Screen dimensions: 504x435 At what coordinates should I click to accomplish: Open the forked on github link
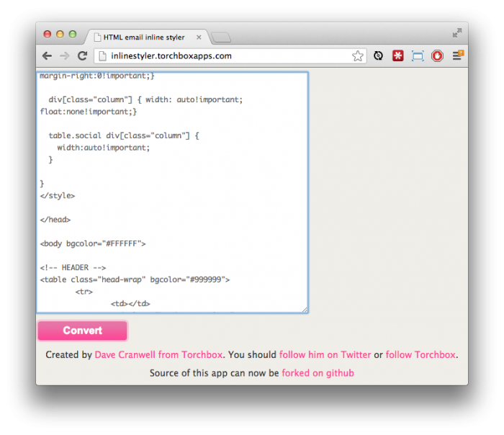click(318, 372)
